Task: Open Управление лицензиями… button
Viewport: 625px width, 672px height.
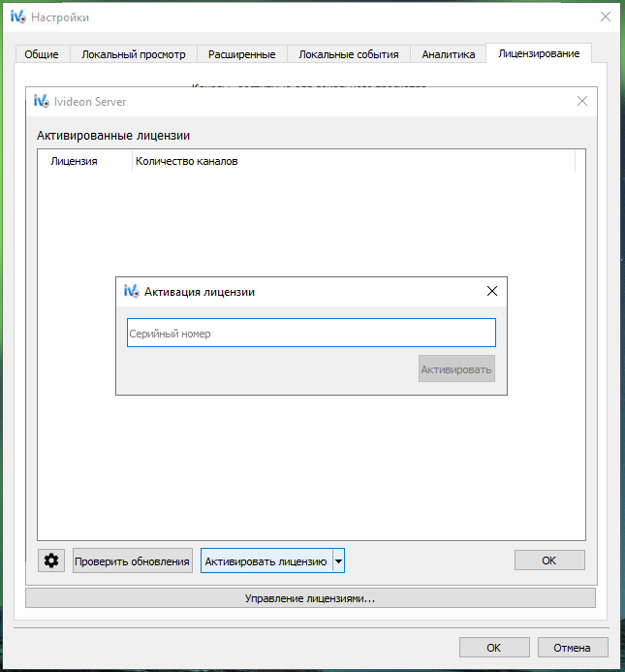Action: pyautogui.click(x=310, y=598)
